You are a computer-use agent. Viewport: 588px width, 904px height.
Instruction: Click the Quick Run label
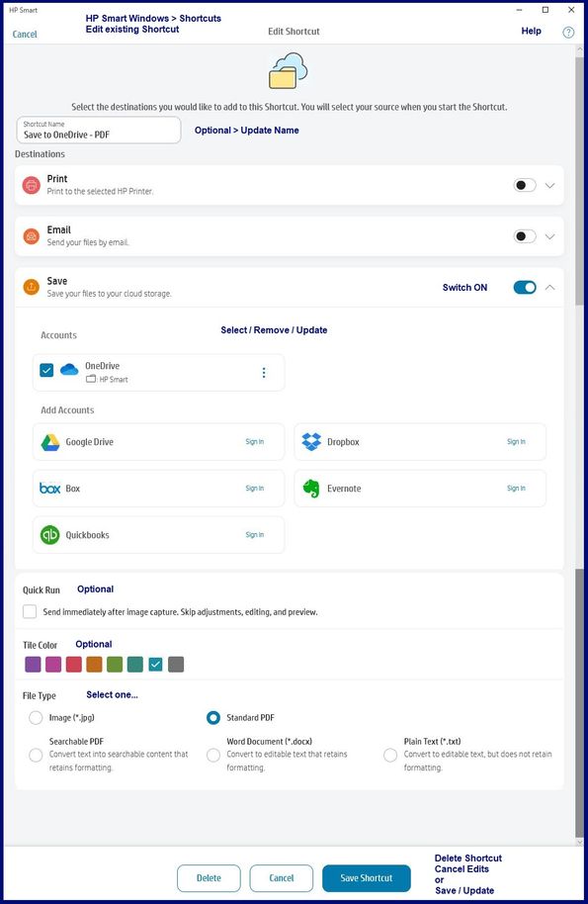pos(41,589)
